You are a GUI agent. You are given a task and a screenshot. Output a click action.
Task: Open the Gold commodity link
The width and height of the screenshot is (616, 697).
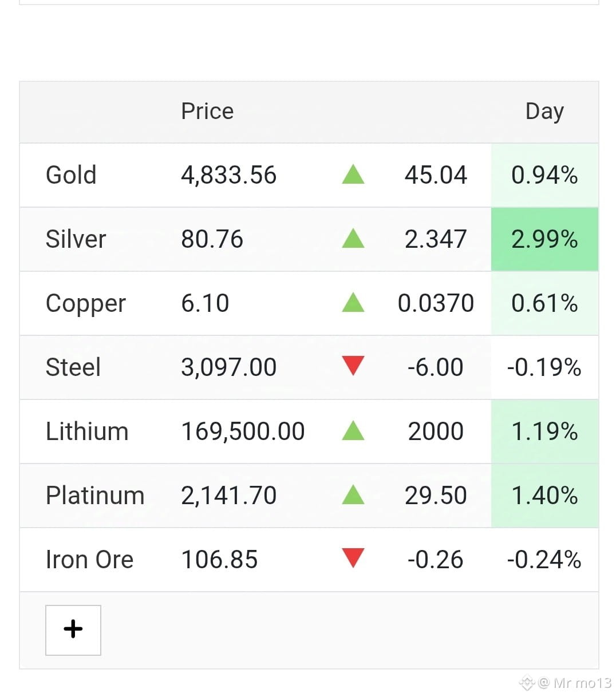point(71,175)
